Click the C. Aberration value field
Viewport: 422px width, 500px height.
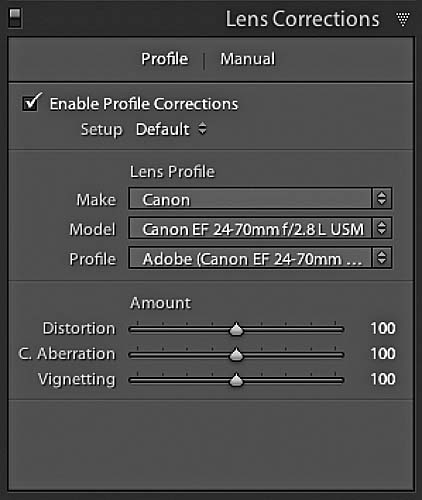[x=383, y=354]
